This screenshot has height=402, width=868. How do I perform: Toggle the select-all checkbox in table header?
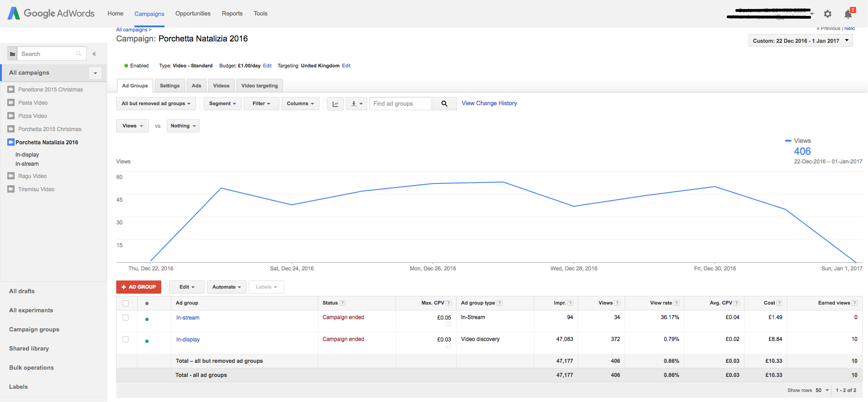coord(126,303)
